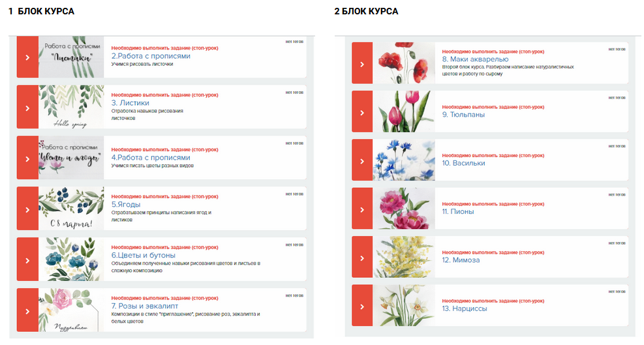Open the 3. Листики lesson title

tap(130, 102)
